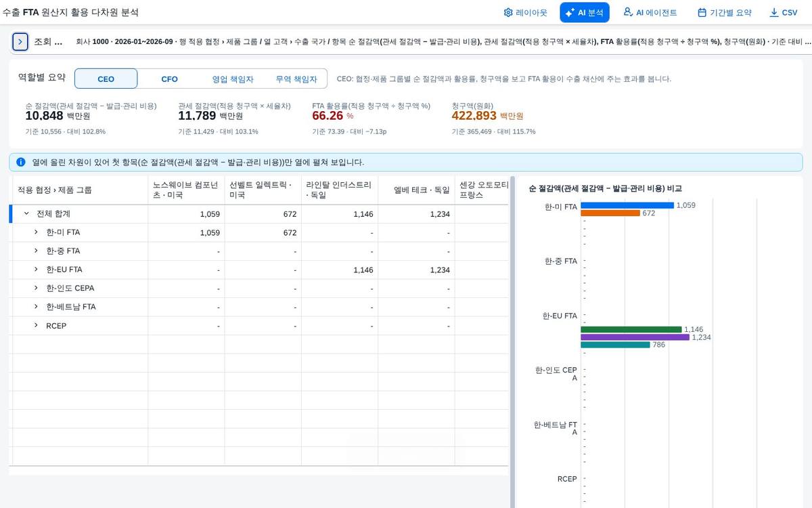Click the 라인탈 인더스트리 · 독일 column header
Image resolution: width=812 pixels, height=508 pixels.
(x=339, y=190)
